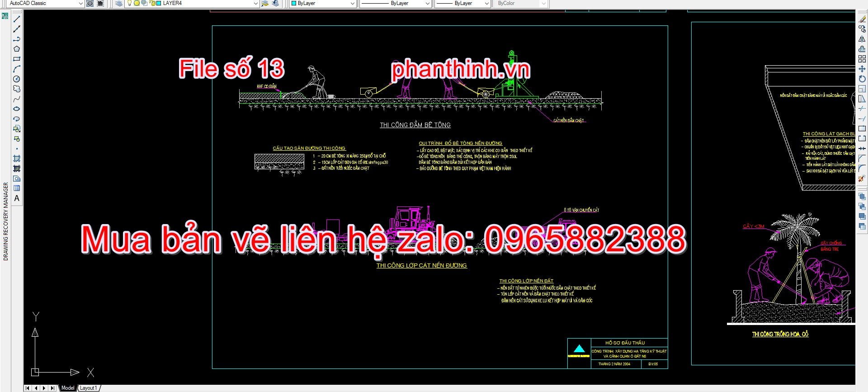Click the Insert Block tool

pyautogui.click(x=17, y=129)
